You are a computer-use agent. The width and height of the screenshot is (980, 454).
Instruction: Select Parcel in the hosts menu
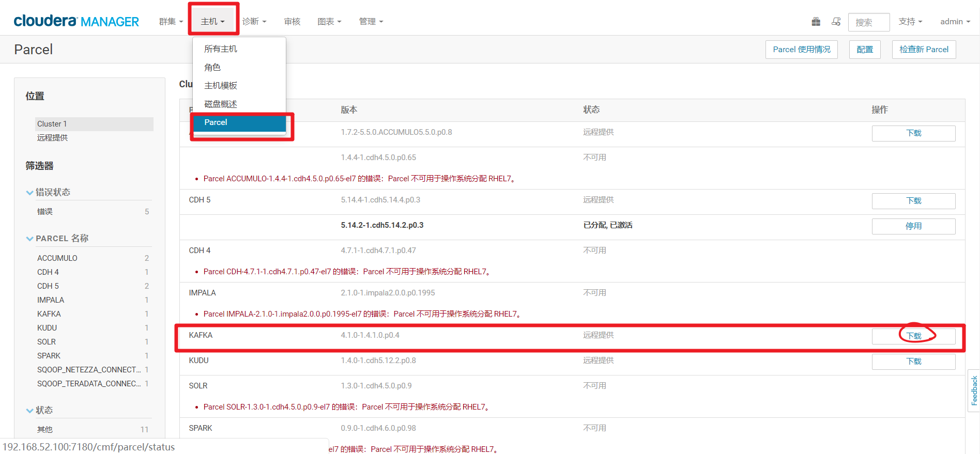click(x=239, y=122)
